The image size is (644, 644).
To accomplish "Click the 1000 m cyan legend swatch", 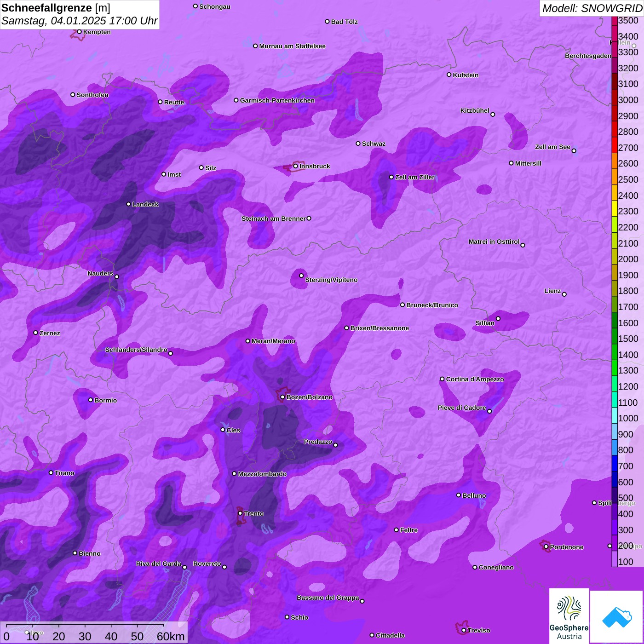I will [615, 415].
